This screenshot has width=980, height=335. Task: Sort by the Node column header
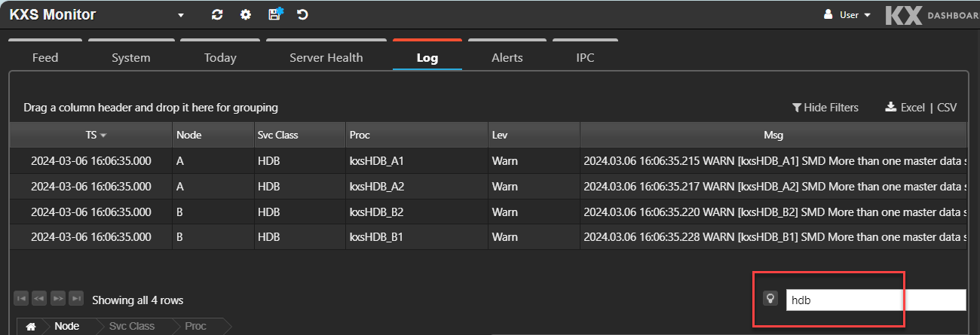pos(213,135)
